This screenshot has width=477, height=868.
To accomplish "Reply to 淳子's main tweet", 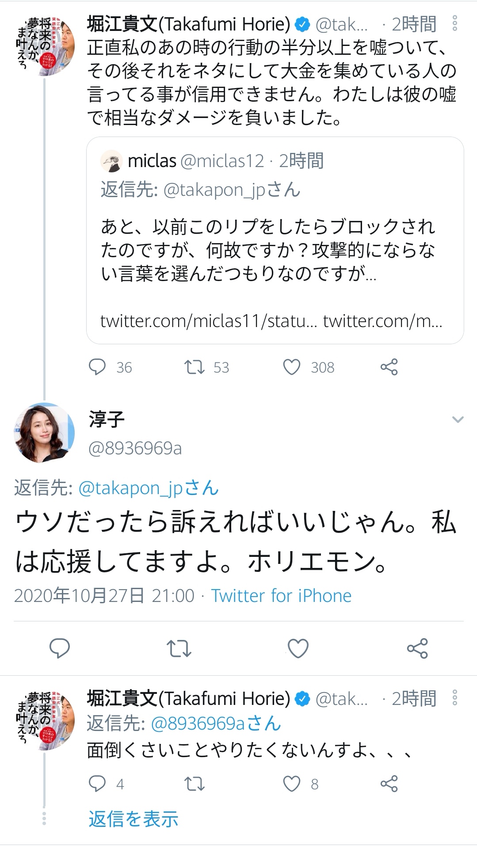I will coord(60,648).
